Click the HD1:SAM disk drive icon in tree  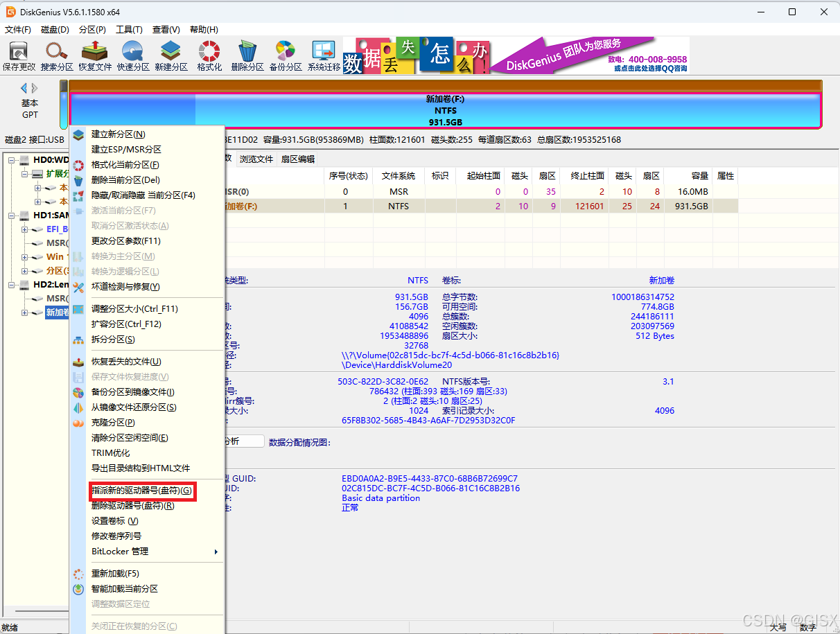pyautogui.click(x=25, y=215)
